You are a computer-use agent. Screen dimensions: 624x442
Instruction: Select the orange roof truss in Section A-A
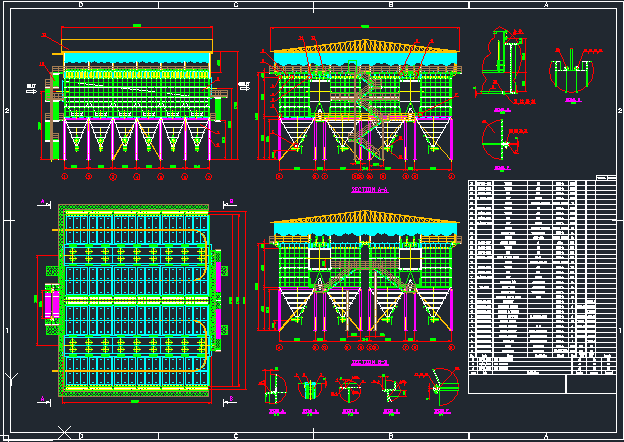[365, 46]
